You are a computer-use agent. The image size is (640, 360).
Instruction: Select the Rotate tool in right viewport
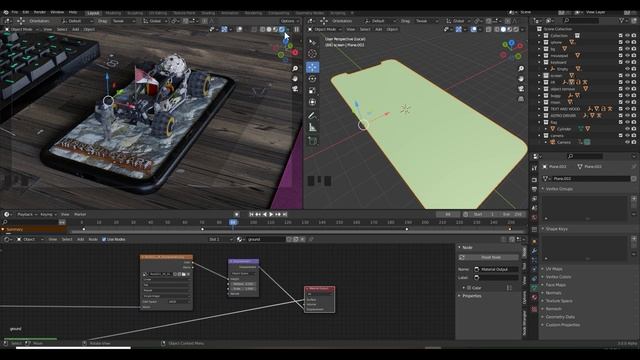pyautogui.click(x=312, y=79)
